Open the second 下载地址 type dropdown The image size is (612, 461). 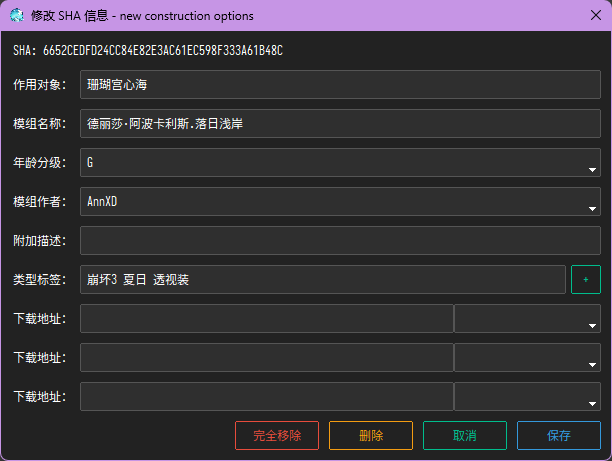click(x=527, y=358)
